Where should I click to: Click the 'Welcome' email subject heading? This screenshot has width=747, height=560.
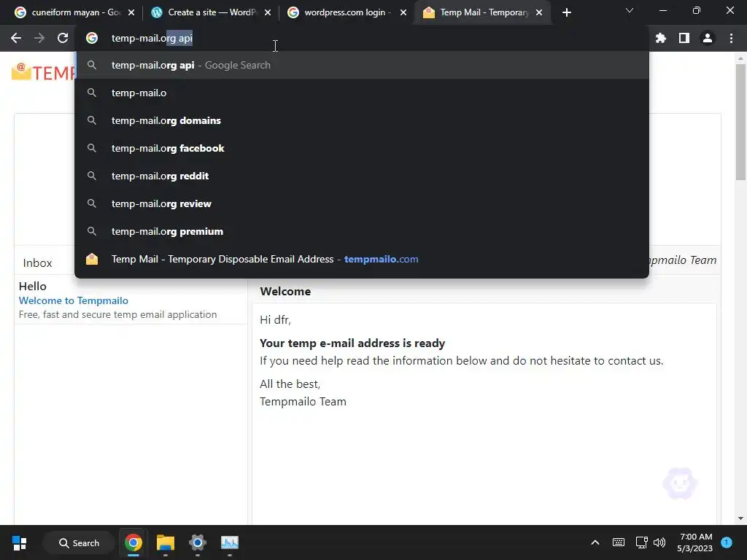[x=285, y=292]
